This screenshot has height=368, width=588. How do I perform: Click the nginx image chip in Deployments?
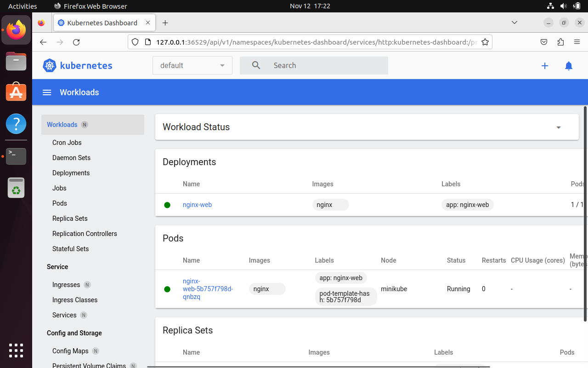point(330,205)
